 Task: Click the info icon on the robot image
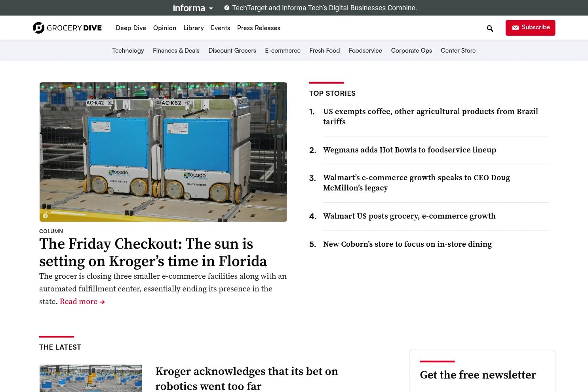(45, 216)
